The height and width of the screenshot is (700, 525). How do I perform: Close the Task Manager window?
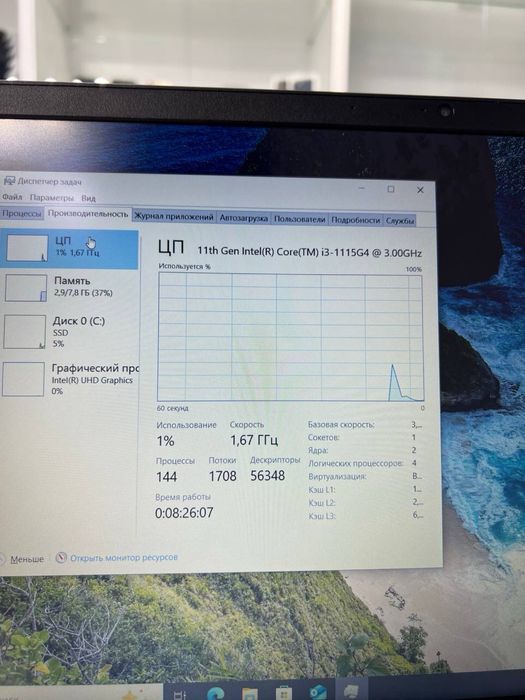coord(420,190)
